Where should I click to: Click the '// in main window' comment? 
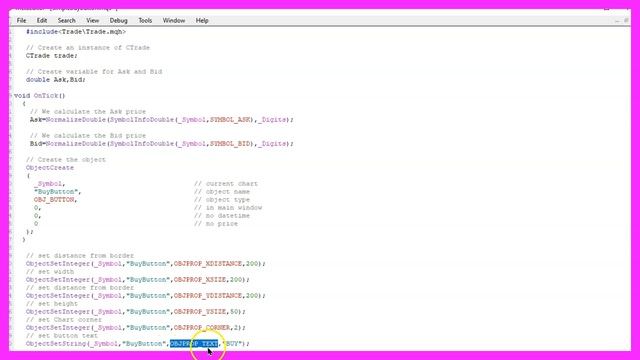pyautogui.click(x=228, y=207)
